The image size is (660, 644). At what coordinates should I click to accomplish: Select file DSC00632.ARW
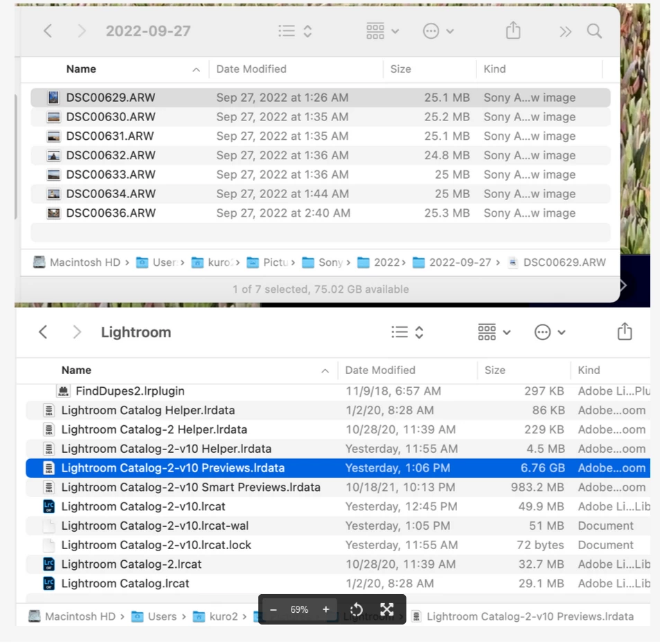[321, 155]
